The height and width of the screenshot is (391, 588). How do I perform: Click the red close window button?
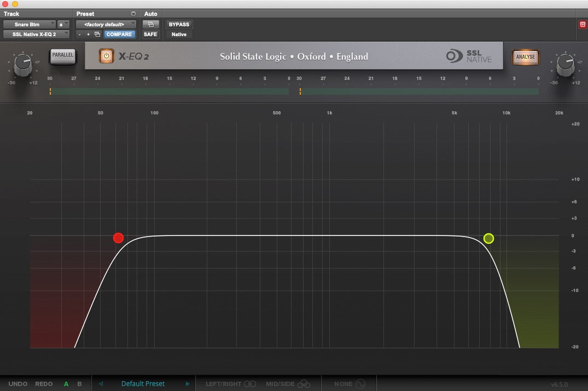click(5, 4)
